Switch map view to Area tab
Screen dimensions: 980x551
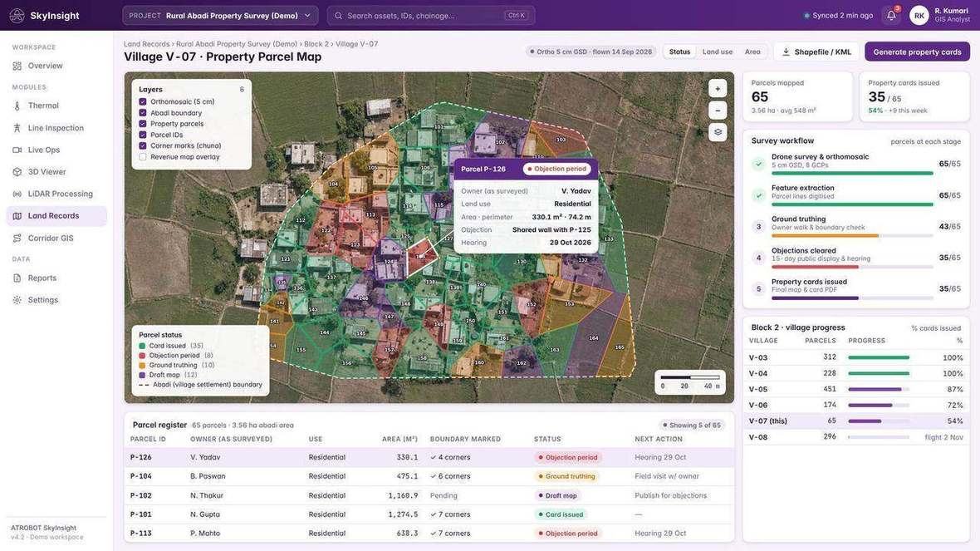pyautogui.click(x=752, y=52)
